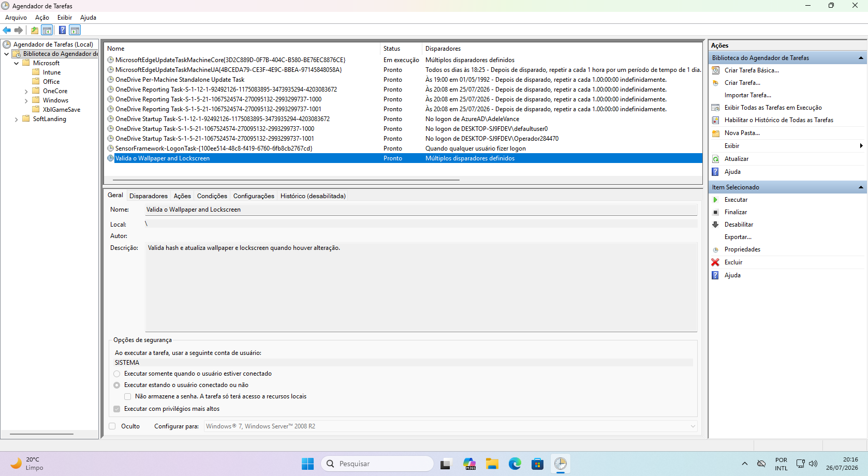The height and width of the screenshot is (476, 868).
Task: Click the Habilitar o Histórico icon
Action: 715,120
